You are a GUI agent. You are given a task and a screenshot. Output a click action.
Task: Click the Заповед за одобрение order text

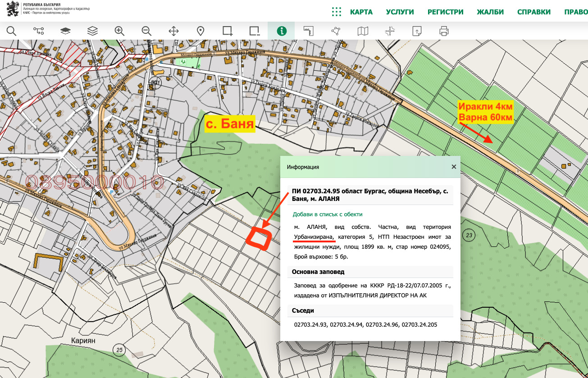[372, 291]
